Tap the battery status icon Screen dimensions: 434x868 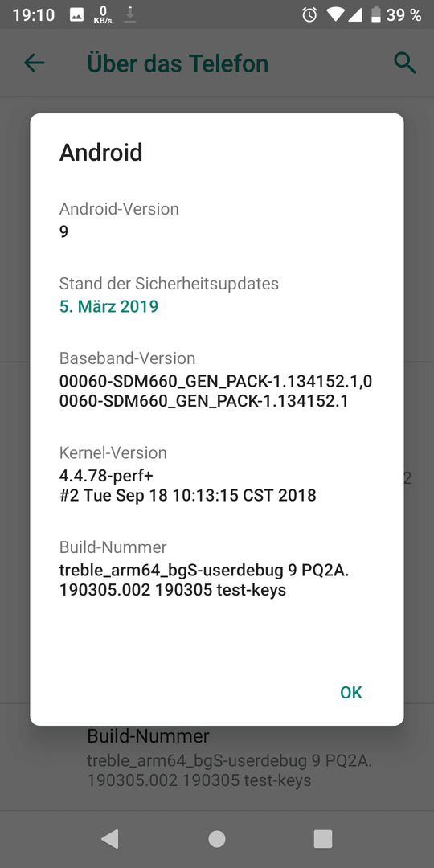tap(376, 14)
